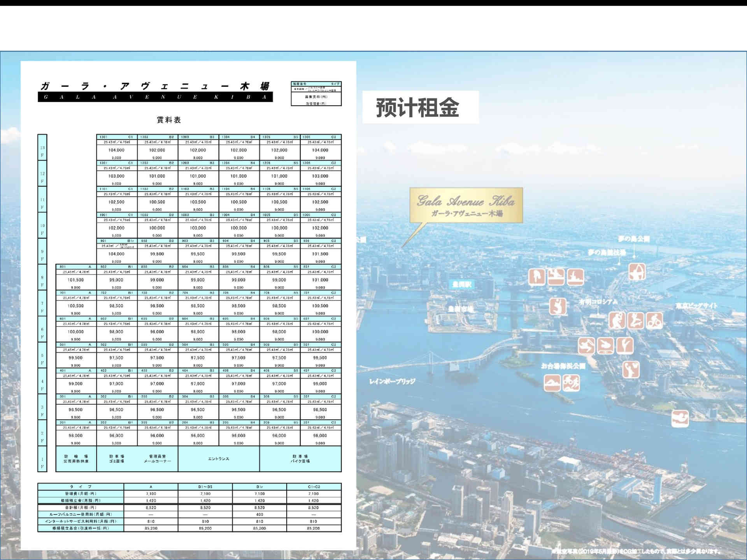The height and width of the screenshot is (560, 747).
Task: Select room 906 rent 101,500
Action: coord(320,254)
